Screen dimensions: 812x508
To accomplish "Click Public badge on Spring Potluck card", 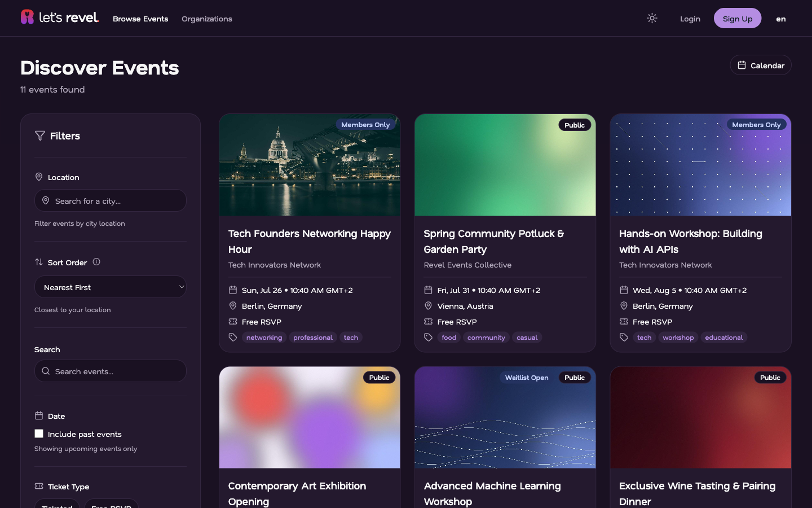I will (x=575, y=125).
